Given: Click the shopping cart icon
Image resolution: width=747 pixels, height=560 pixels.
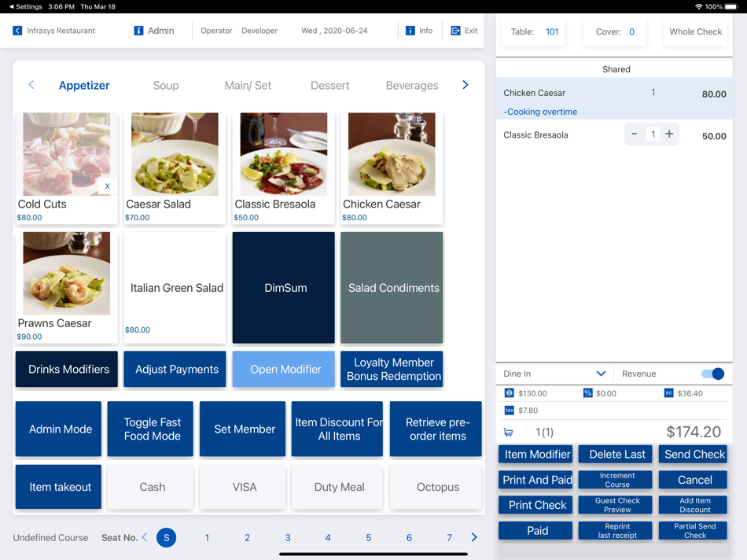Looking at the screenshot, I should coord(508,433).
